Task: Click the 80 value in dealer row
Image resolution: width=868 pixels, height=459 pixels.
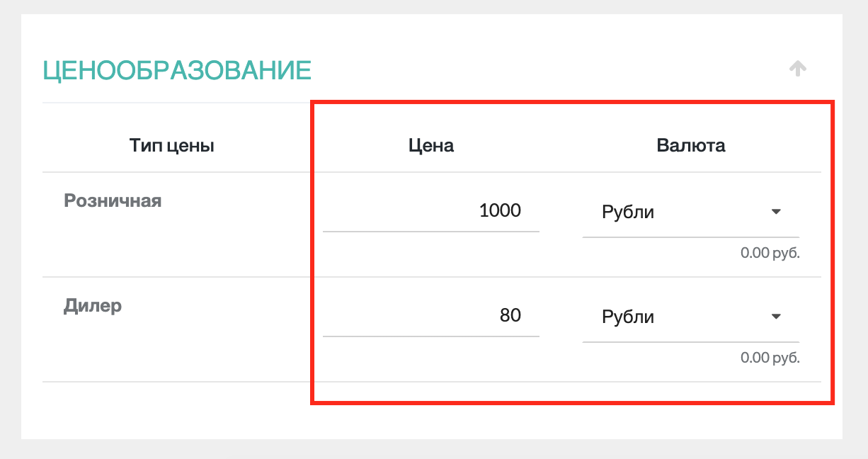Action: pos(510,315)
